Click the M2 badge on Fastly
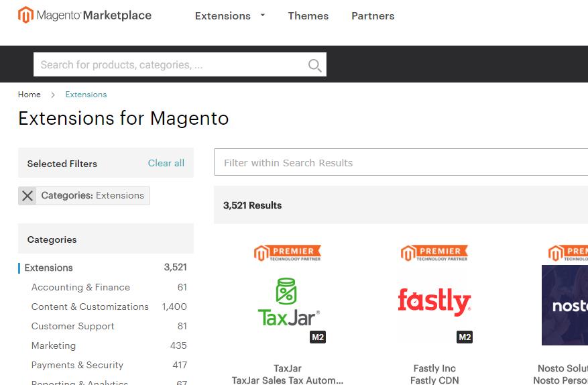Viewport: 588px width, 385px height. coord(465,337)
